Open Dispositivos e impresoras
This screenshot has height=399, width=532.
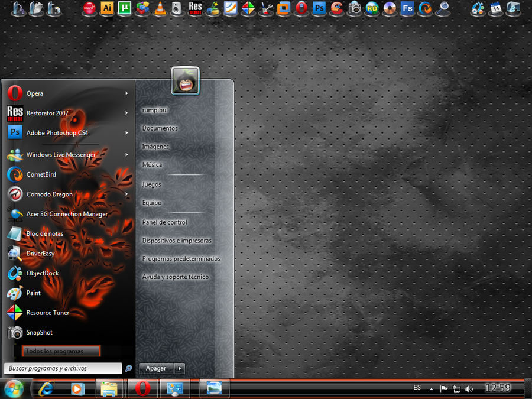[x=177, y=240]
